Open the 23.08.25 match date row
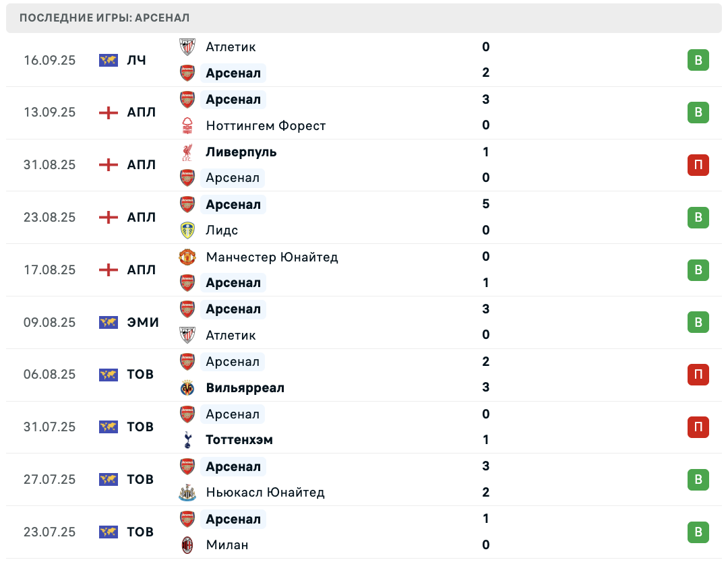The width and height of the screenshot is (728, 562). (x=364, y=217)
